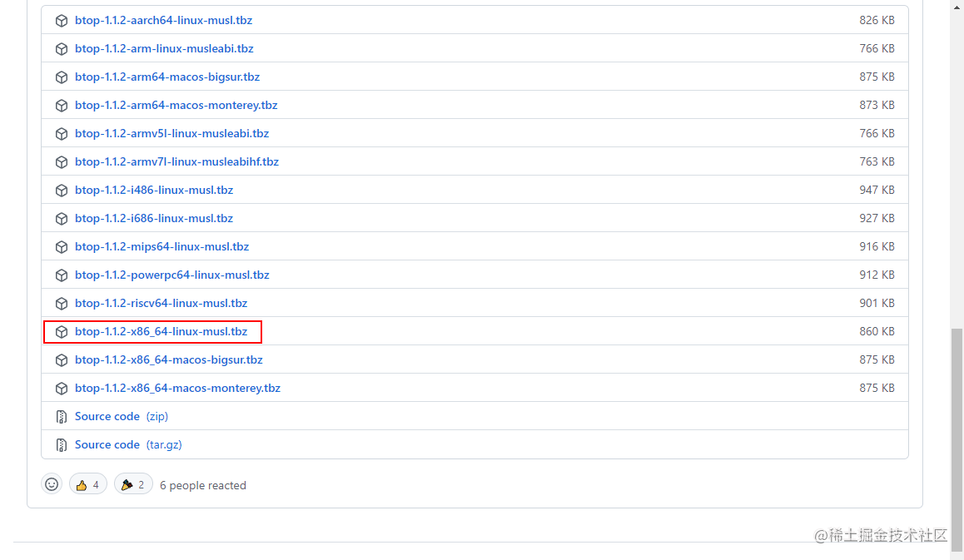The width and height of the screenshot is (964, 560).
Task: Click package icon beside btop-1.1.2-i686-linux-musl.tbz
Action: (x=62, y=218)
